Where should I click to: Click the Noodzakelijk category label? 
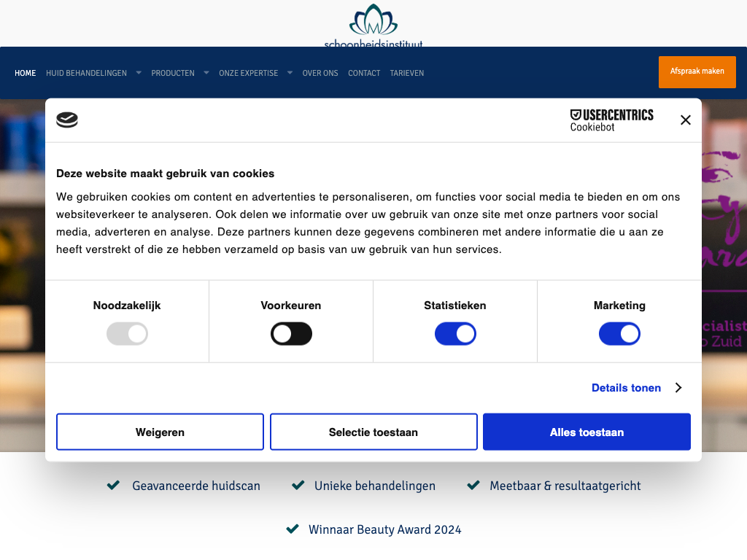point(127,306)
